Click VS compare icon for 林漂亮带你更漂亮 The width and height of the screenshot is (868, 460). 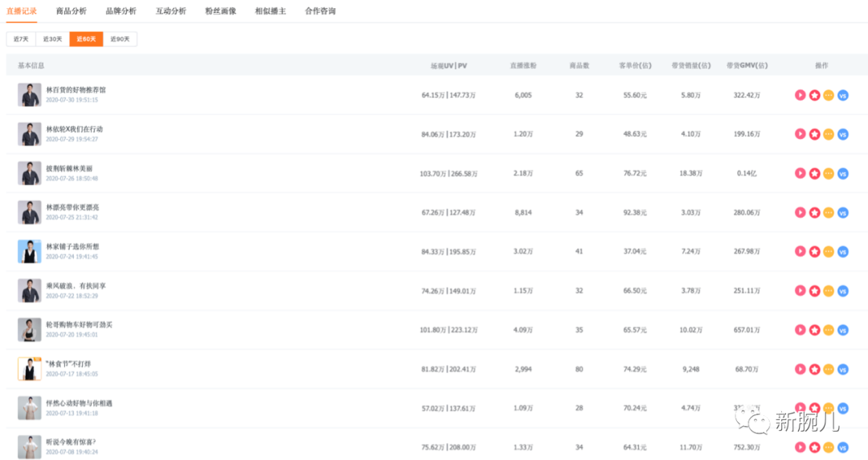point(842,213)
